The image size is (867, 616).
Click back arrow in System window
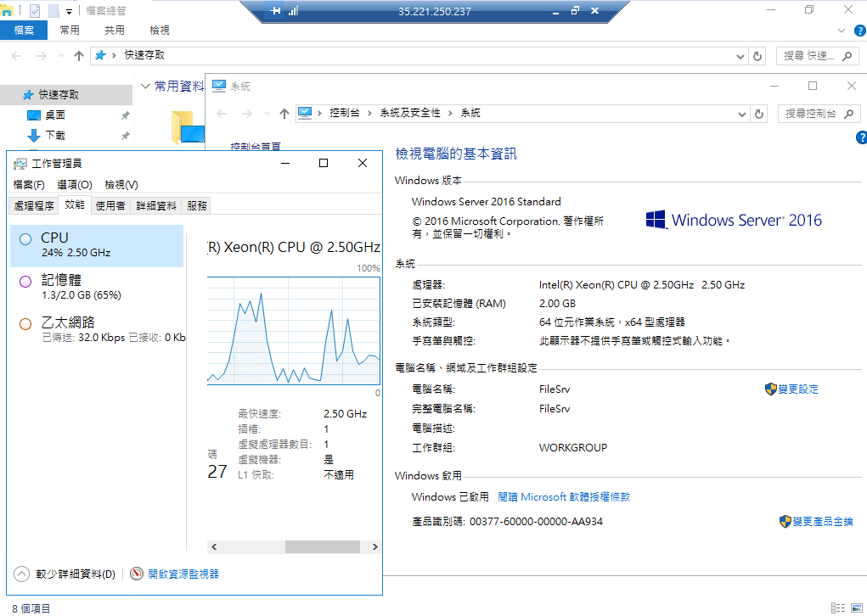click(222, 113)
